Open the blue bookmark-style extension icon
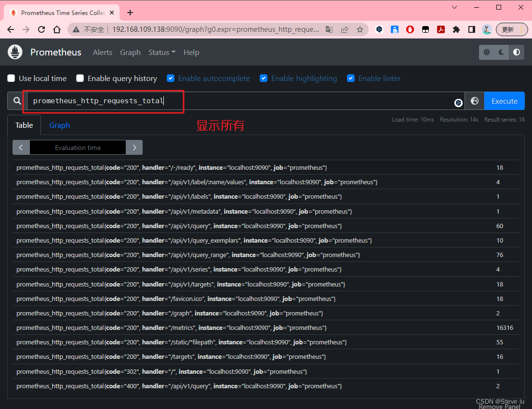The image size is (532, 409). [395, 29]
